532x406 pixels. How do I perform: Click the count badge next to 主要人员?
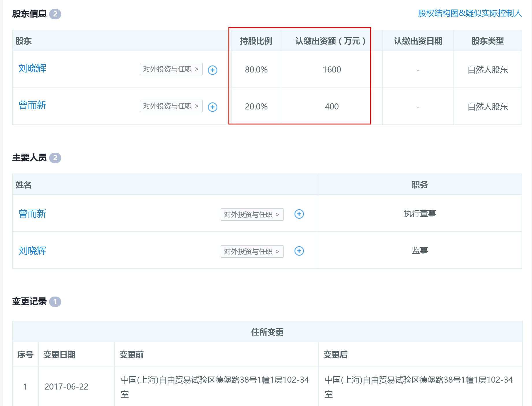point(55,158)
